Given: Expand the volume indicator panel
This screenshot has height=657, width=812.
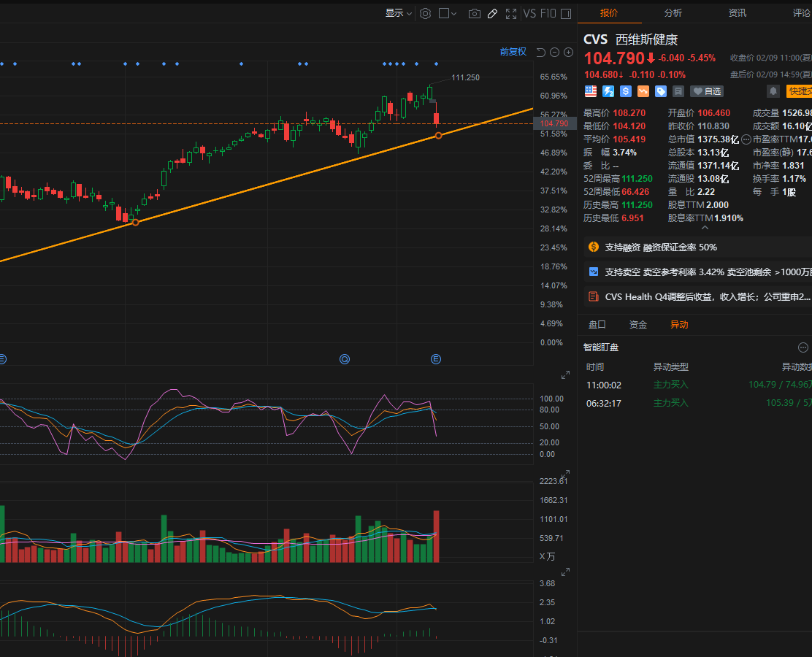Looking at the screenshot, I should click(565, 474).
